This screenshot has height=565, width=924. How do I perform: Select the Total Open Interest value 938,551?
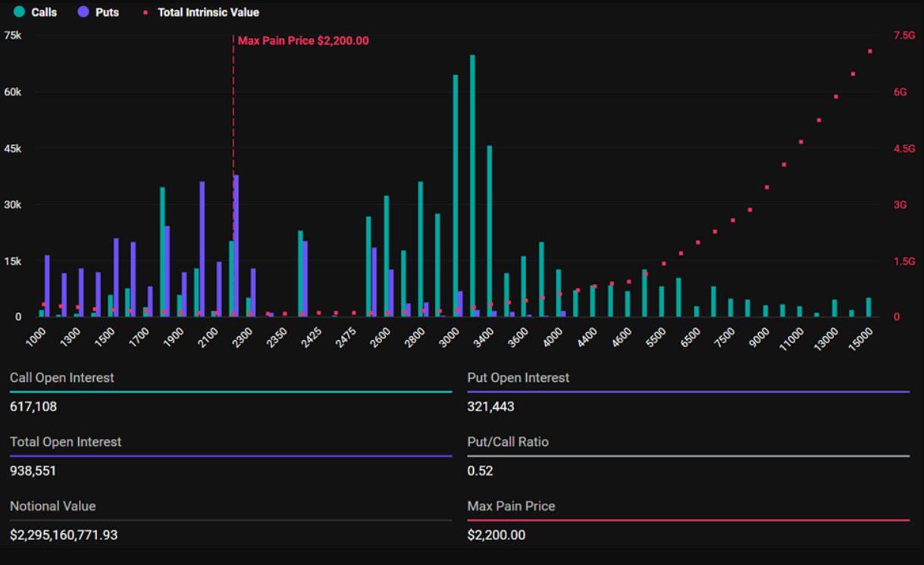pos(33,471)
